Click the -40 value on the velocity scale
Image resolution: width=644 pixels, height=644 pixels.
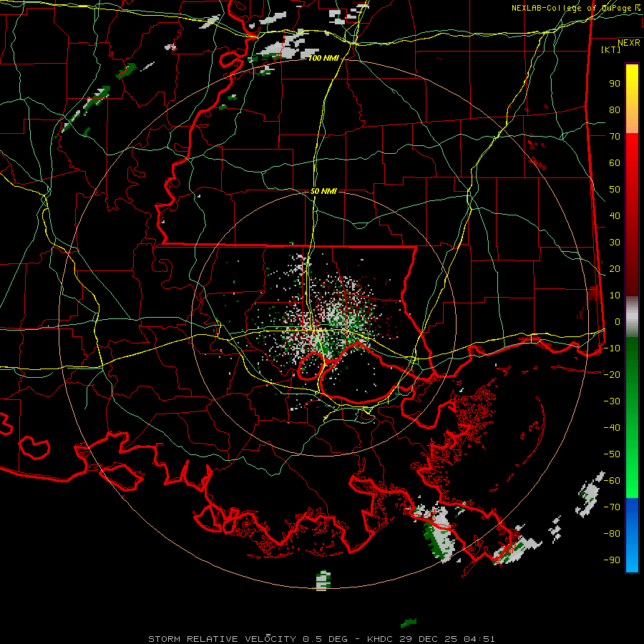click(x=612, y=428)
